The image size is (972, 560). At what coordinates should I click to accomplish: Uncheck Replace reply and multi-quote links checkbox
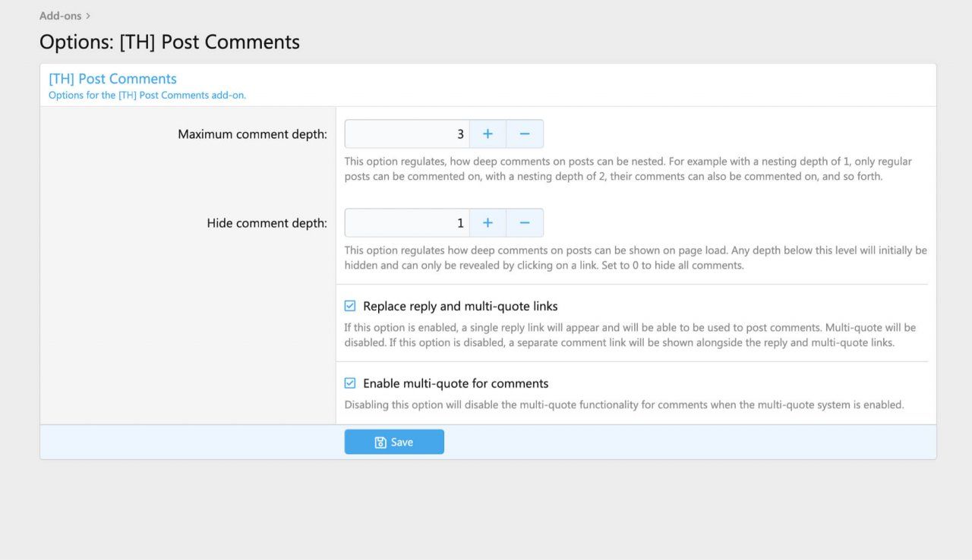point(350,307)
